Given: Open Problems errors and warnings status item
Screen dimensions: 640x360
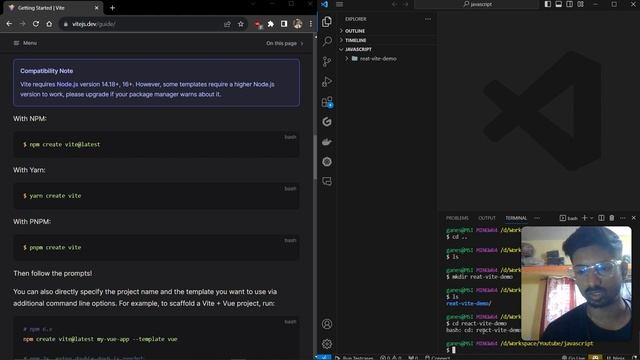Looking at the screenshot, I should click(392, 358).
